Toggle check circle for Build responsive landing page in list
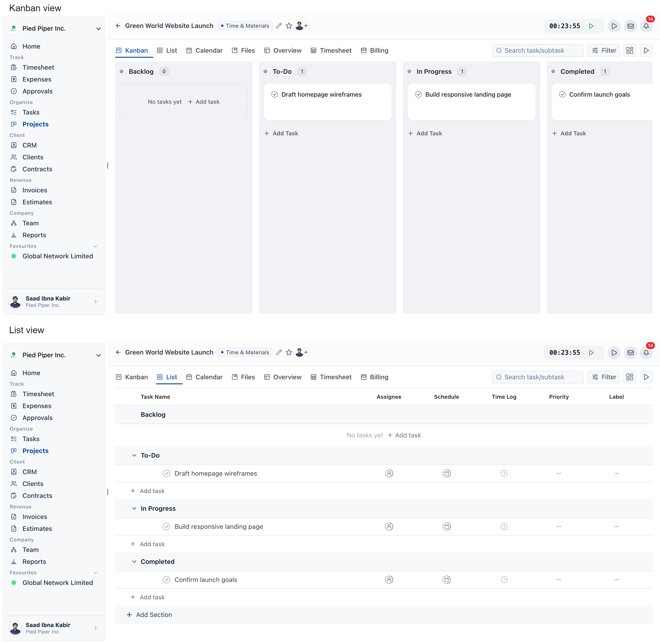 [166, 526]
